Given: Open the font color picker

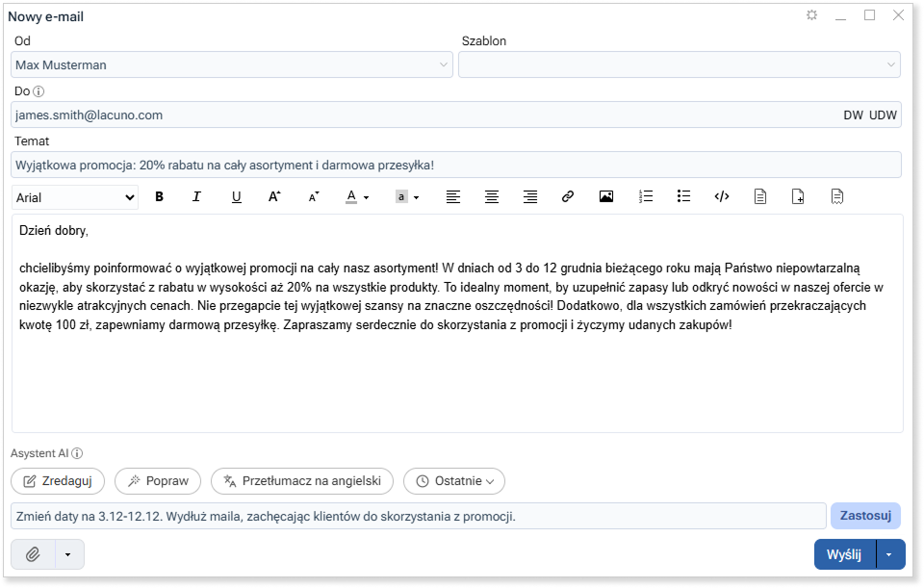Looking at the screenshot, I should click(357, 196).
